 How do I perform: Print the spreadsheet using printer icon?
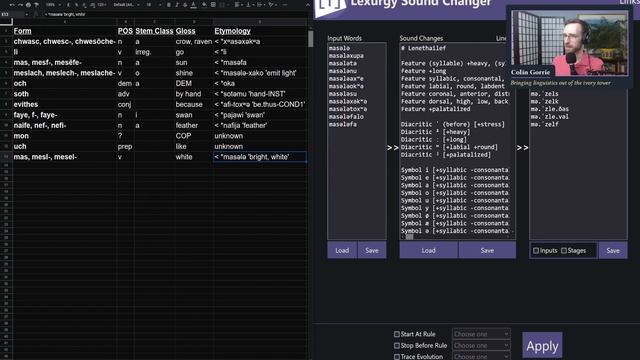28,5
